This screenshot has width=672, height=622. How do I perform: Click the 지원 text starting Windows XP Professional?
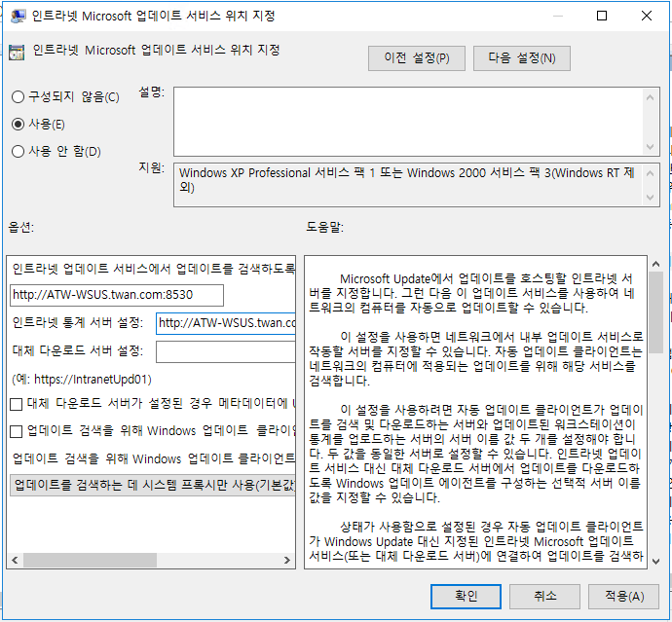[407, 180]
